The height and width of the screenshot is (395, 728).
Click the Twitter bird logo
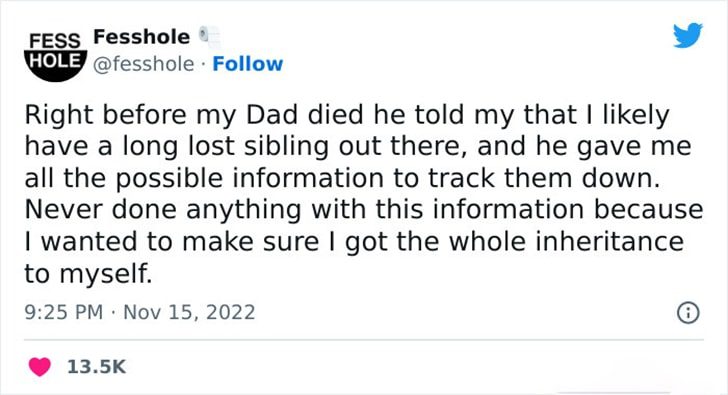coord(688,35)
